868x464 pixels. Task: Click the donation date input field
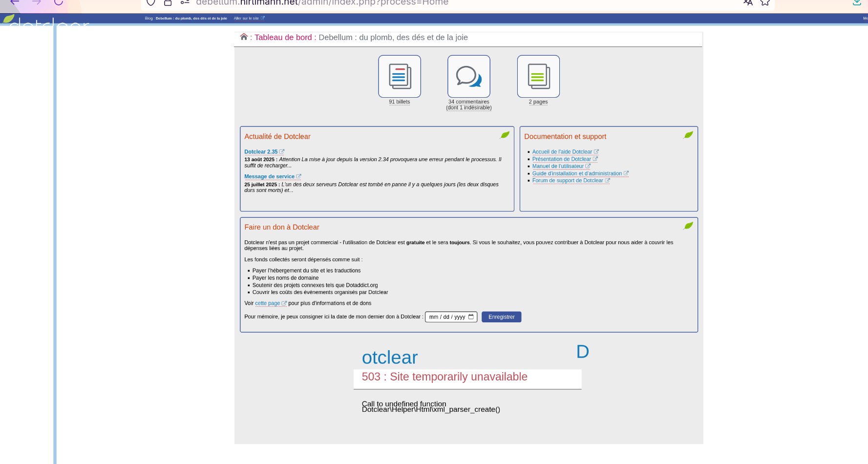(446, 317)
